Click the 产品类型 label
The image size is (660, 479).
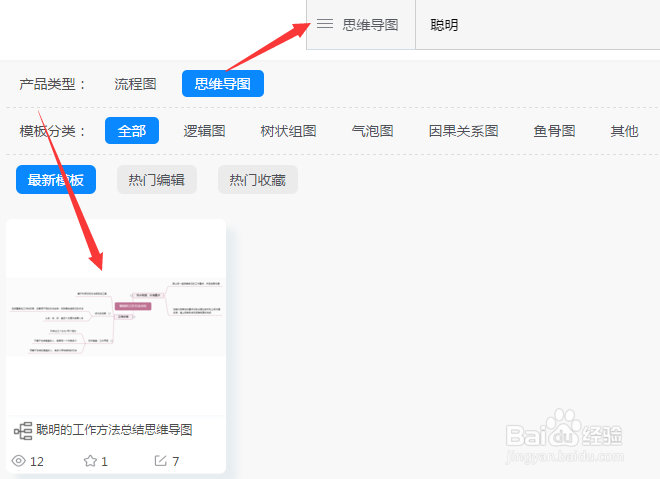click(52, 84)
